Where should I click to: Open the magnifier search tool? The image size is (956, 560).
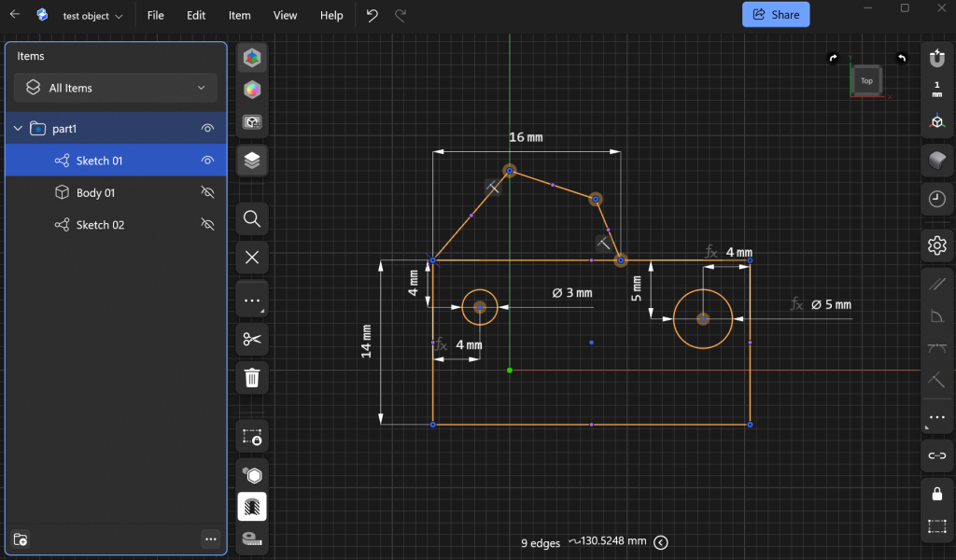(x=251, y=219)
